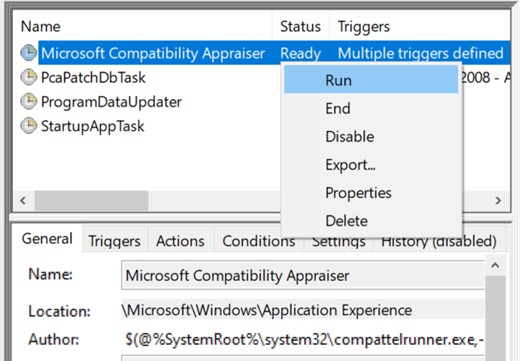Open Properties from the context menu
520x361 pixels.
371,193
